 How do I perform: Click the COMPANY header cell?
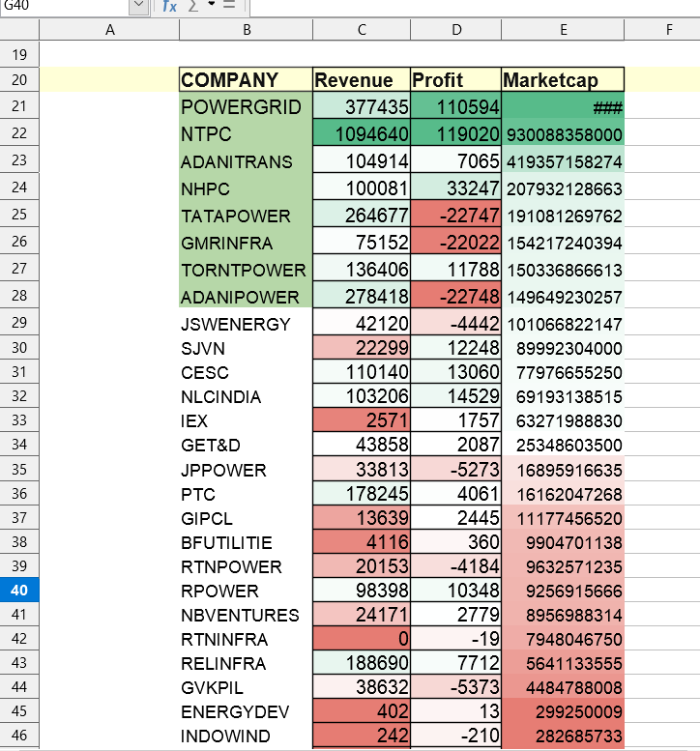tap(246, 79)
